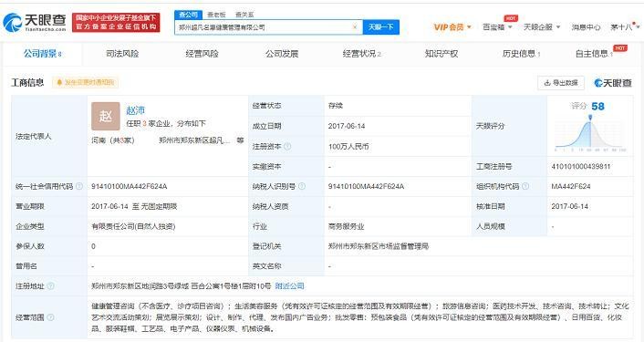The height and width of the screenshot is (342, 644).
Task: Select the 查老板 search tab
Action: click(216, 15)
